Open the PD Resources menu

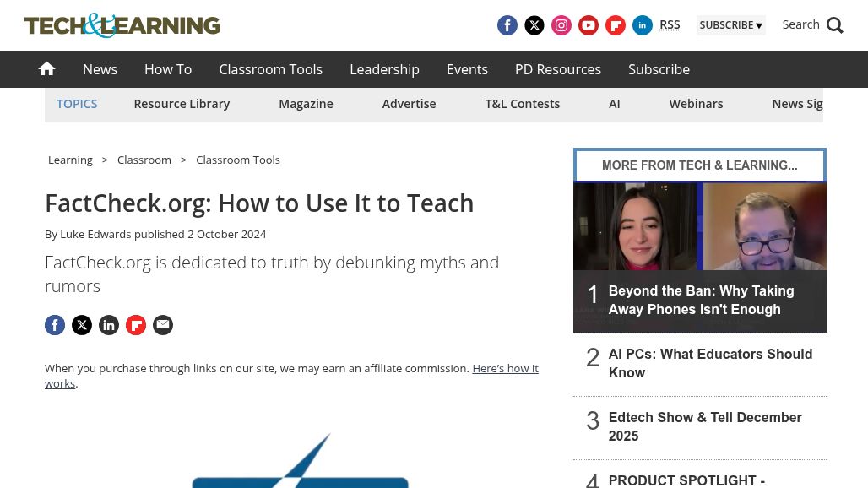557,69
